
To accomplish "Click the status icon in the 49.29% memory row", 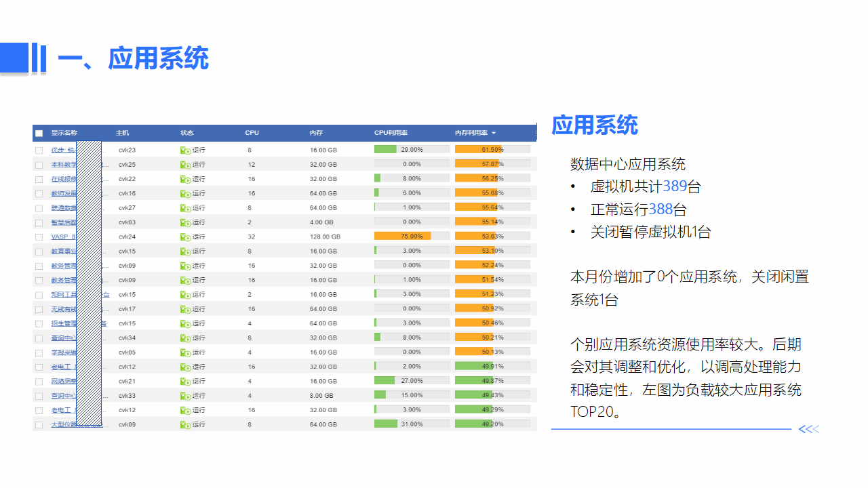I will click(x=185, y=410).
